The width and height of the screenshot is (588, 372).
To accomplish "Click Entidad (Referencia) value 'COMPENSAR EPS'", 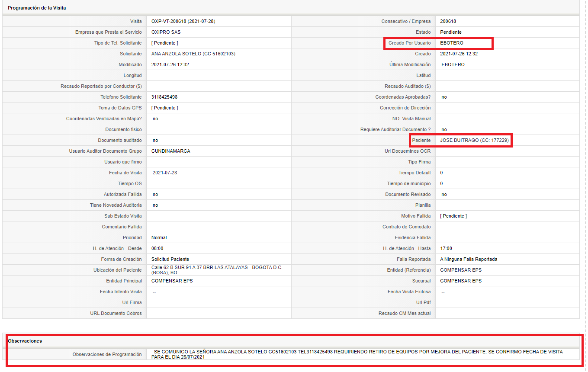I will [x=461, y=270].
